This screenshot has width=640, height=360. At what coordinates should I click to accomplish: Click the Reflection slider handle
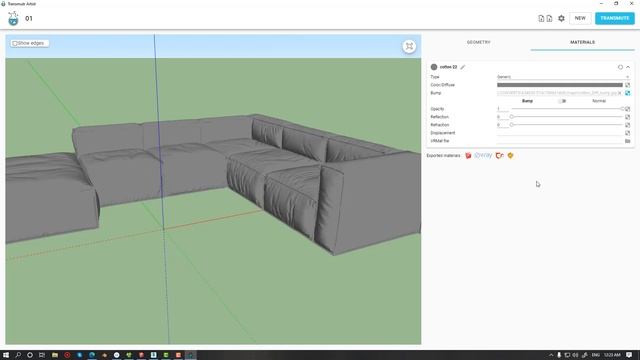[511, 117]
